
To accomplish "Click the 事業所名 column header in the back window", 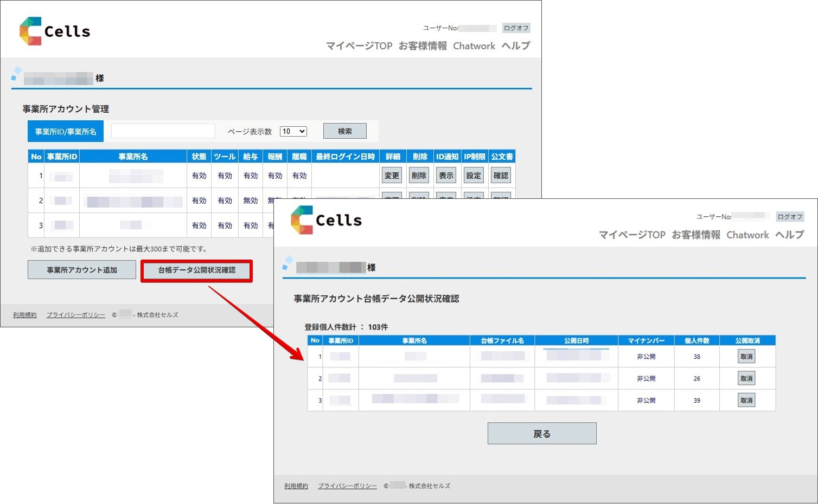I will click(133, 157).
